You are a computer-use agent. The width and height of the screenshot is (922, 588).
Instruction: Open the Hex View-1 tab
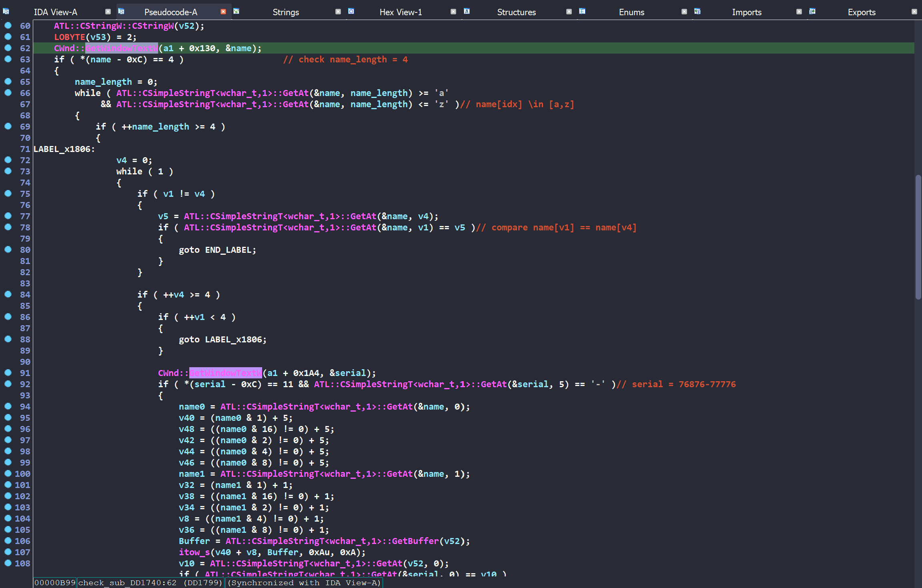click(x=401, y=12)
